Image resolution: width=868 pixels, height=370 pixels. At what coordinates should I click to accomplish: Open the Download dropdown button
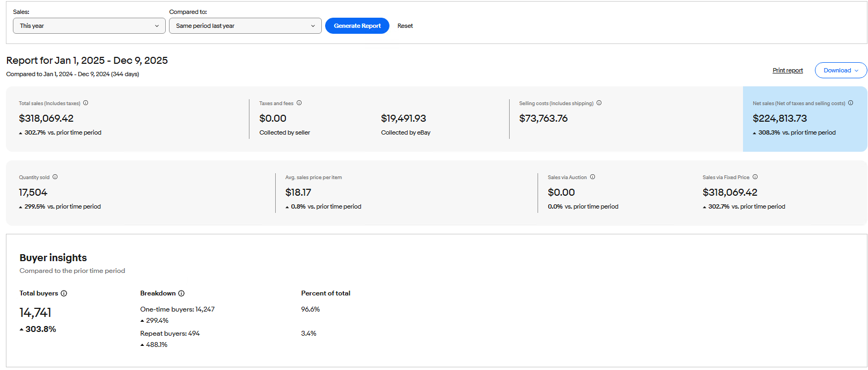pyautogui.click(x=841, y=70)
